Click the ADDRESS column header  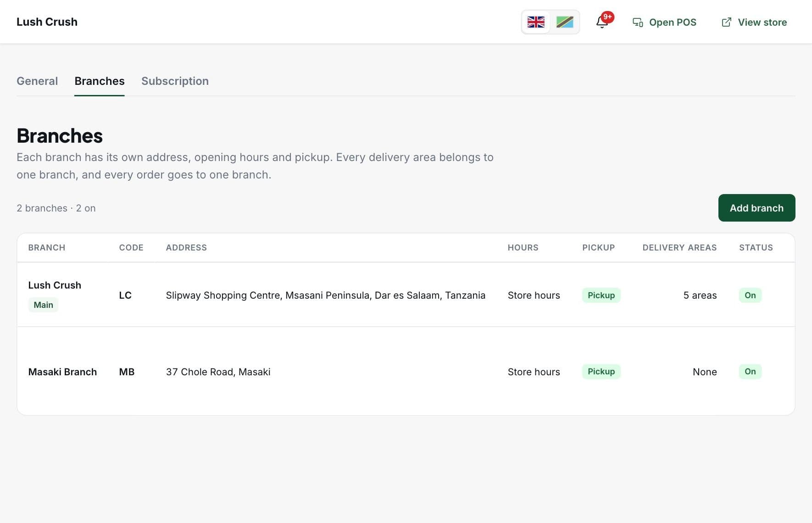click(186, 248)
